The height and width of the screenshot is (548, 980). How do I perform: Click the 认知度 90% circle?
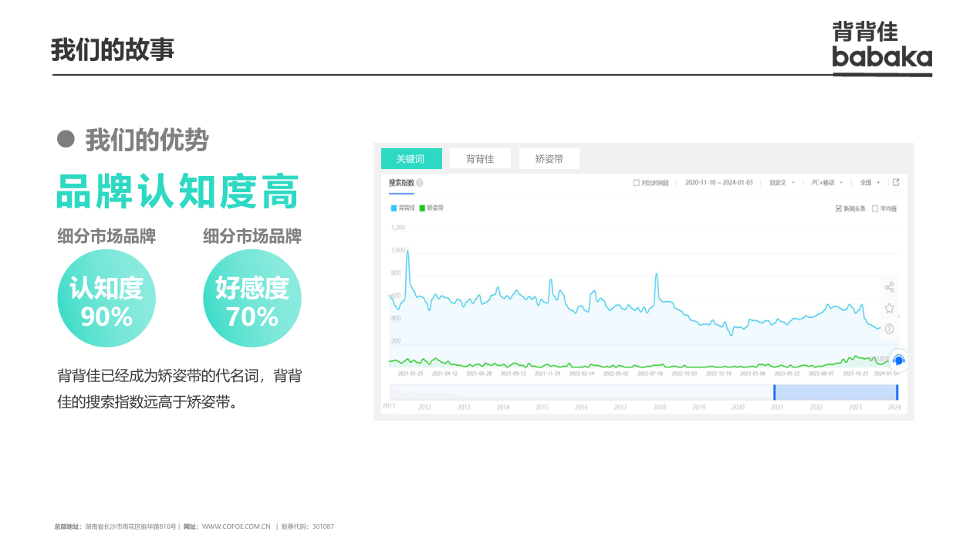pyautogui.click(x=106, y=298)
